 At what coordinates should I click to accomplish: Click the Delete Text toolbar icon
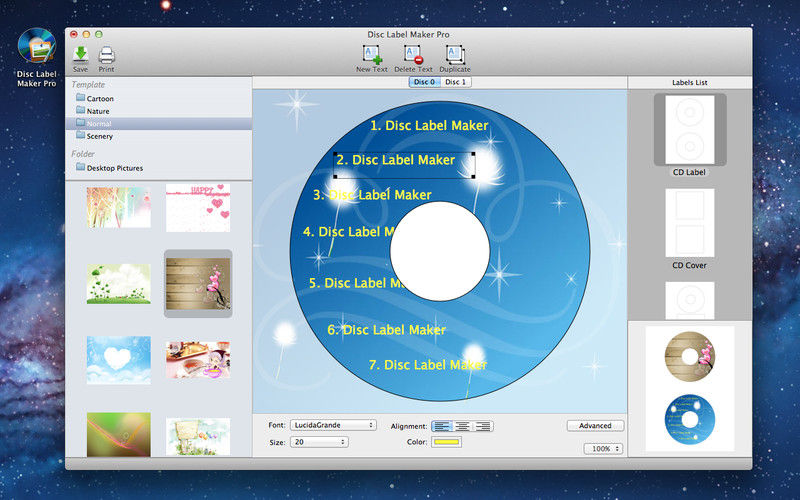click(x=413, y=55)
